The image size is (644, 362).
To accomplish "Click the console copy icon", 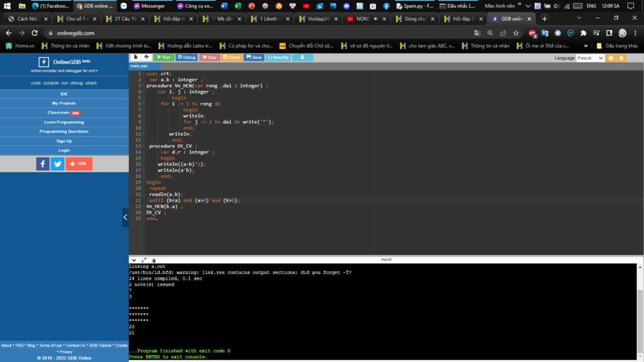I will (153, 260).
